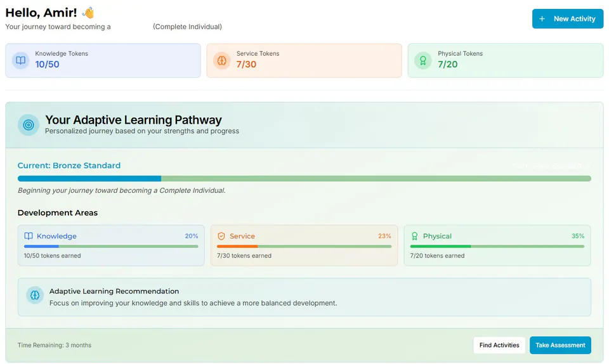Click the 35% Physical percentage
Viewport: 609px width, 364px height.
[x=578, y=236]
